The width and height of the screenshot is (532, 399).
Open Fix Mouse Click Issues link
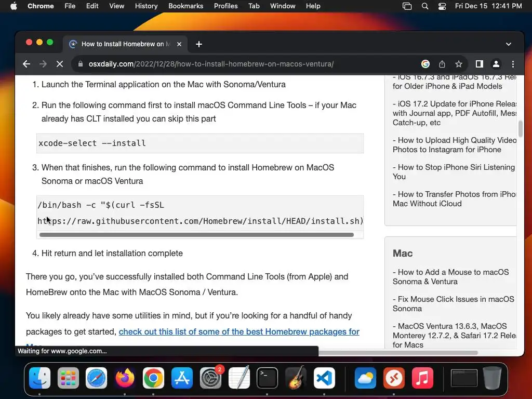454,303
